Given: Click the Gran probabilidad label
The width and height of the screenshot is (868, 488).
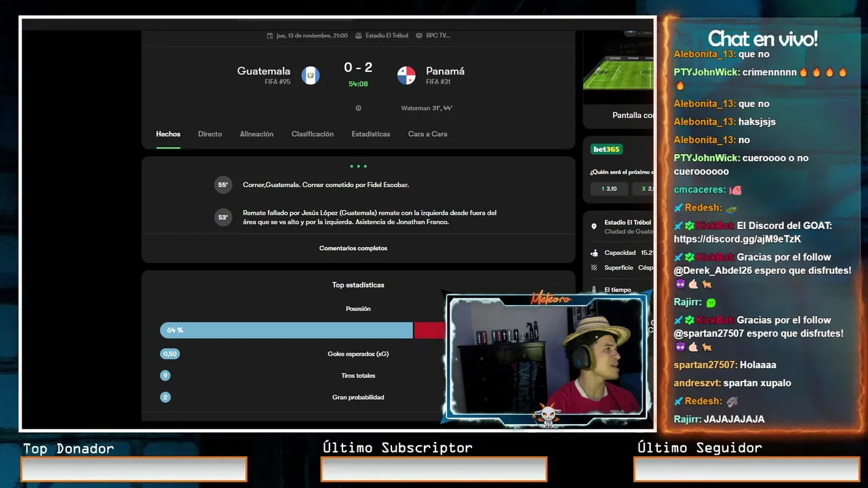Looking at the screenshot, I should click(358, 397).
